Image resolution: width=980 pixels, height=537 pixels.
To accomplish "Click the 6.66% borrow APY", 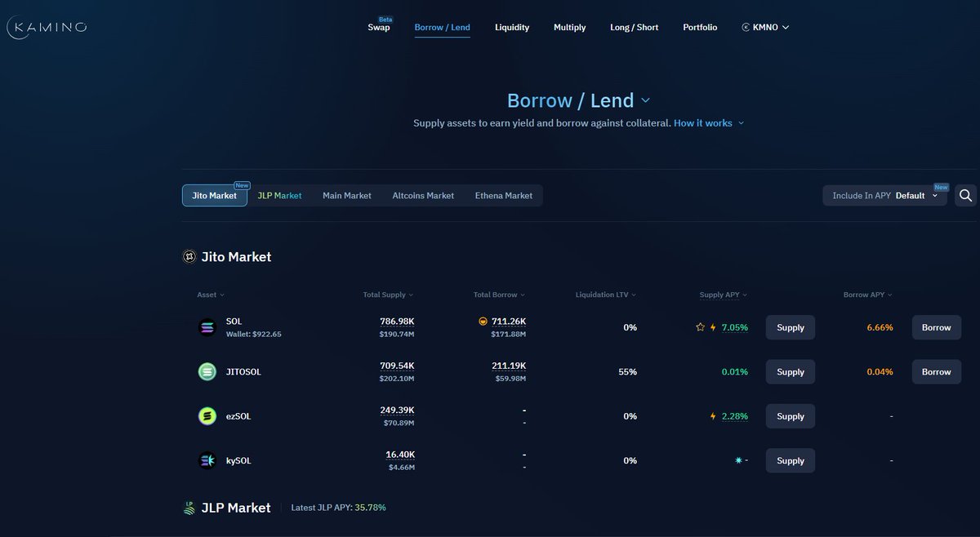I will point(880,327).
